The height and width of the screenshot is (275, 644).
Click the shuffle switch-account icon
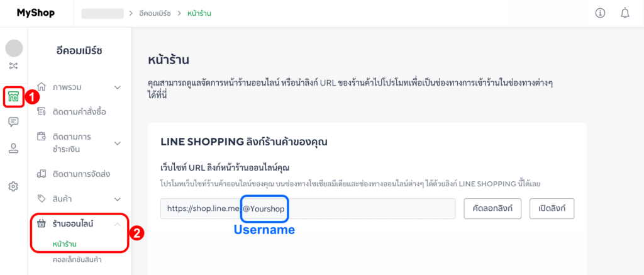(x=14, y=65)
